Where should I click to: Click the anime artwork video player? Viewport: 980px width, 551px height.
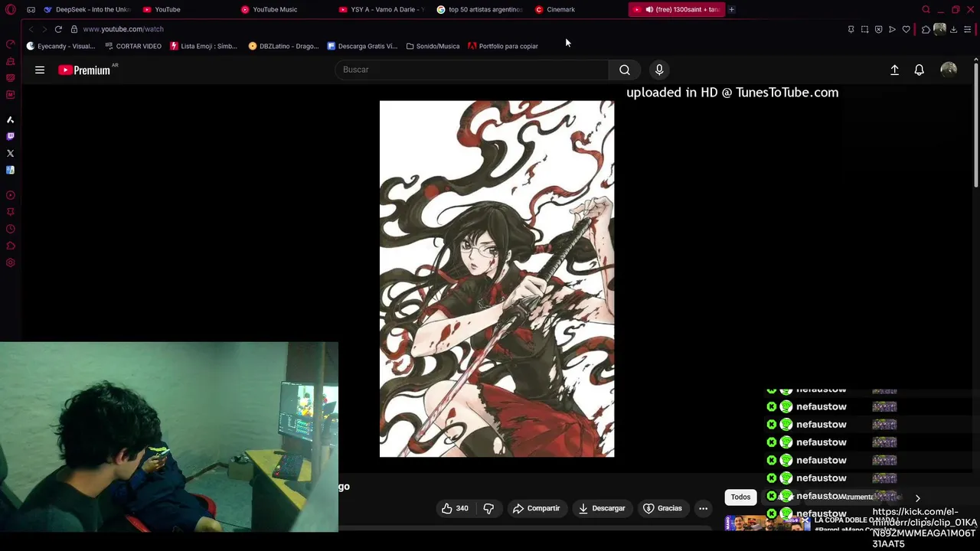(x=497, y=279)
